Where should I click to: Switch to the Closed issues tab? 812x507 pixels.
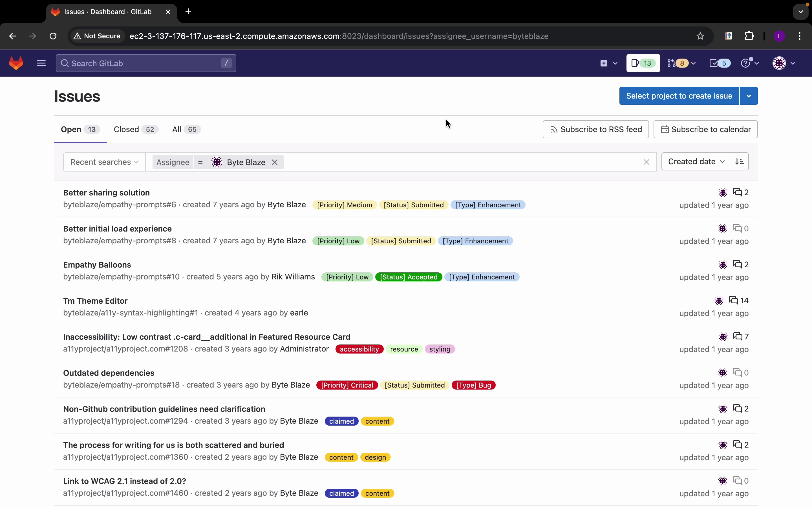tap(135, 130)
